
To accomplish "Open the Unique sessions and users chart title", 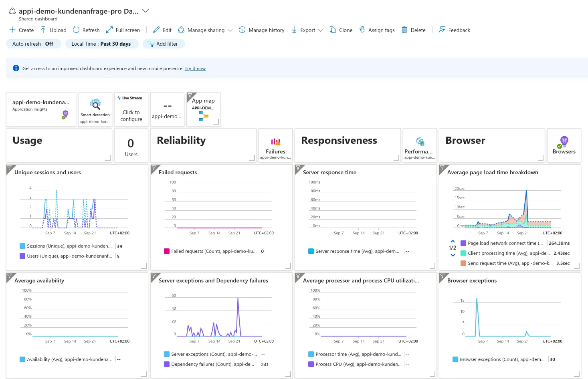I will pos(48,173).
